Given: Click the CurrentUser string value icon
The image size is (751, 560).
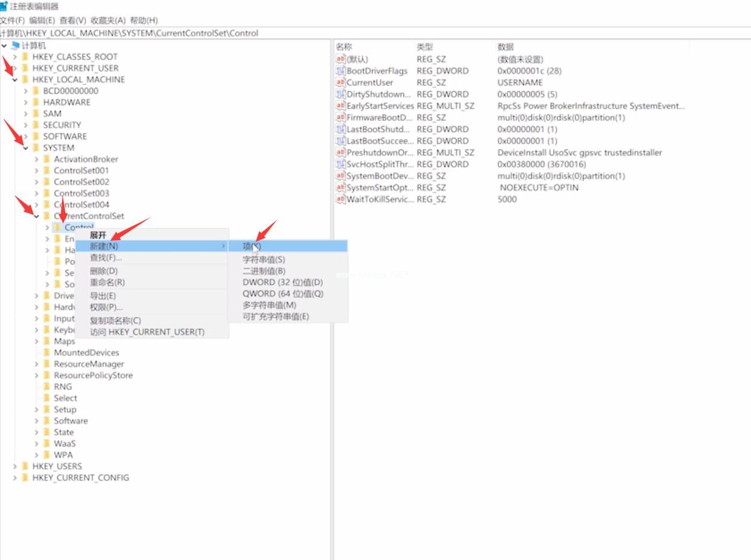Looking at the screenshot, I should [x=340, y=83].
